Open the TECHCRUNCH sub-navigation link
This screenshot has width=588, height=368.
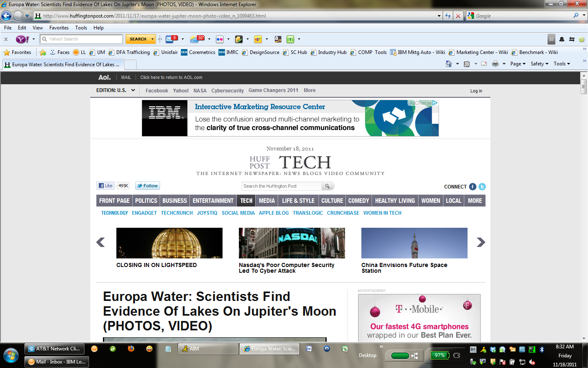tap(176, 213)
